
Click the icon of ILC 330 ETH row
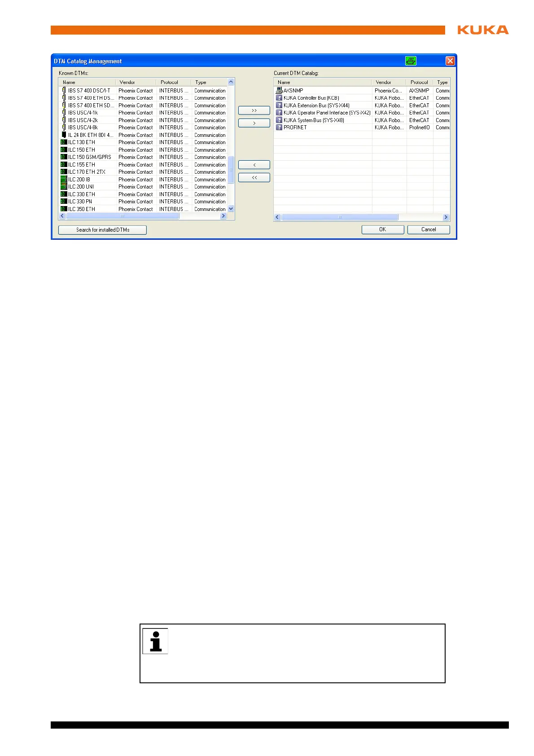pos(64,194)
